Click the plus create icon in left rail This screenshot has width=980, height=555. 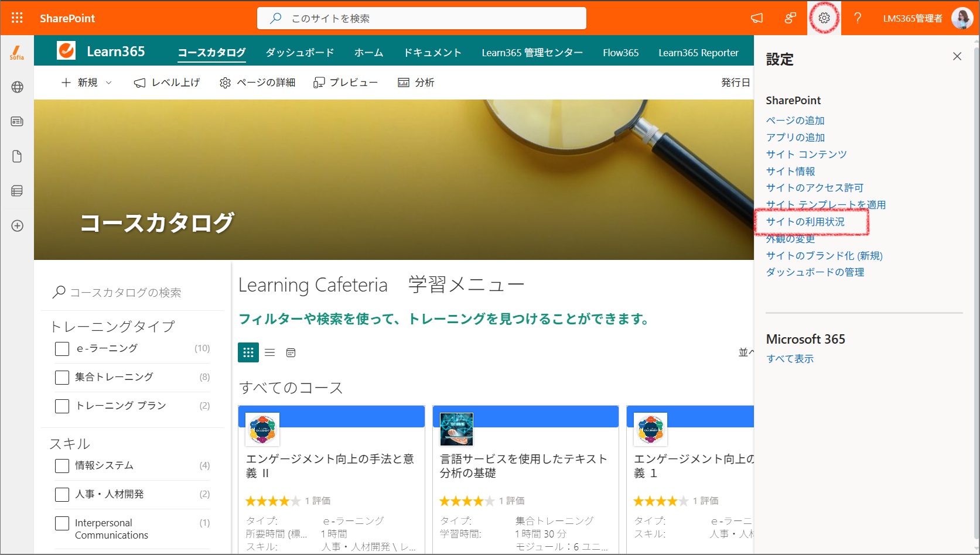[x=17, y=226]
